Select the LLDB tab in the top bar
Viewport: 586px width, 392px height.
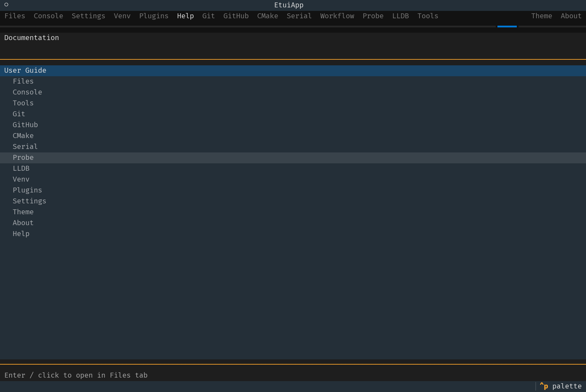click(401, 16)
